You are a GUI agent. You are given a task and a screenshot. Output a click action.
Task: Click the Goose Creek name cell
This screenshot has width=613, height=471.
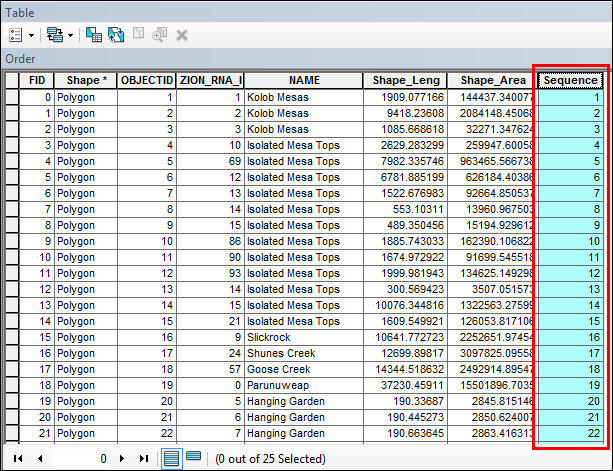(304, 369)
